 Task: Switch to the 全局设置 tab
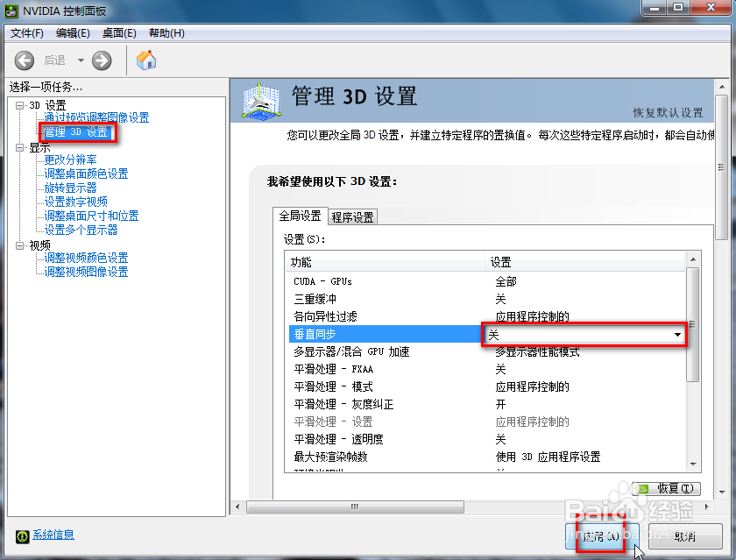[300, 216]
